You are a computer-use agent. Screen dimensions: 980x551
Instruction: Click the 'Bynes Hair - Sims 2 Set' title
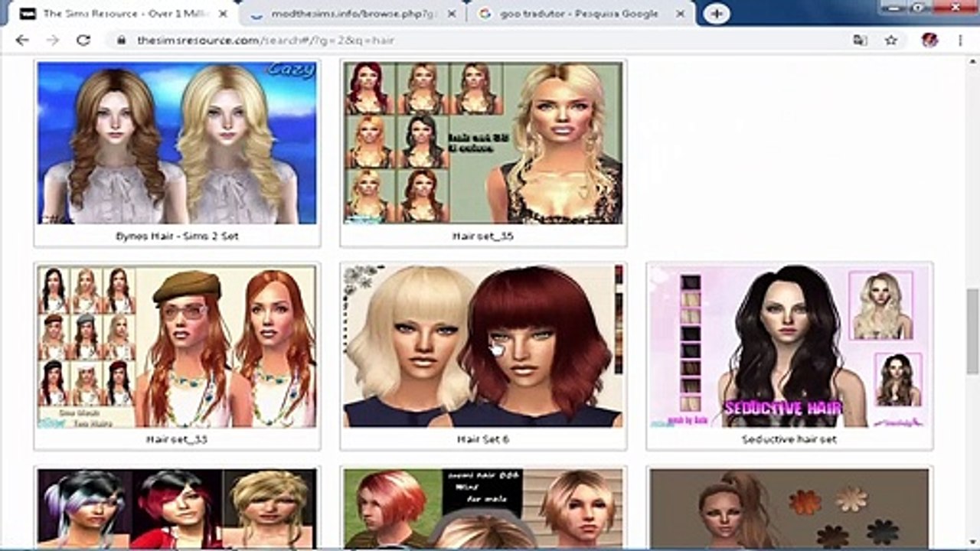click(177, 236)
